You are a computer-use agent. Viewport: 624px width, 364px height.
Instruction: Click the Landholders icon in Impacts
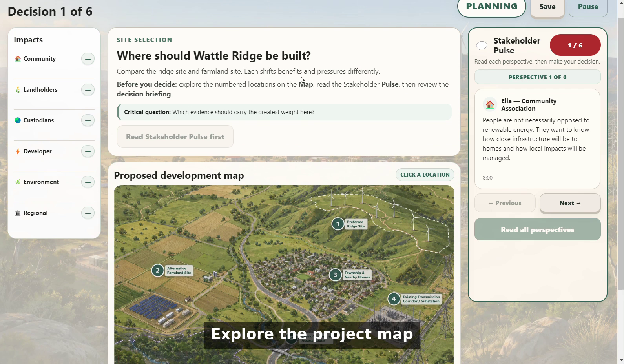tap(18, 90)
